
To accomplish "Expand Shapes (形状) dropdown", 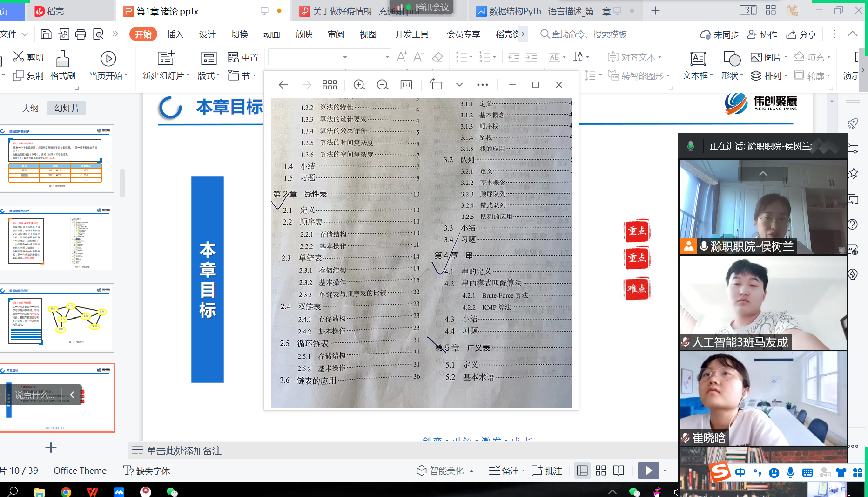I will pyautogui.click(x=732, y=75).
